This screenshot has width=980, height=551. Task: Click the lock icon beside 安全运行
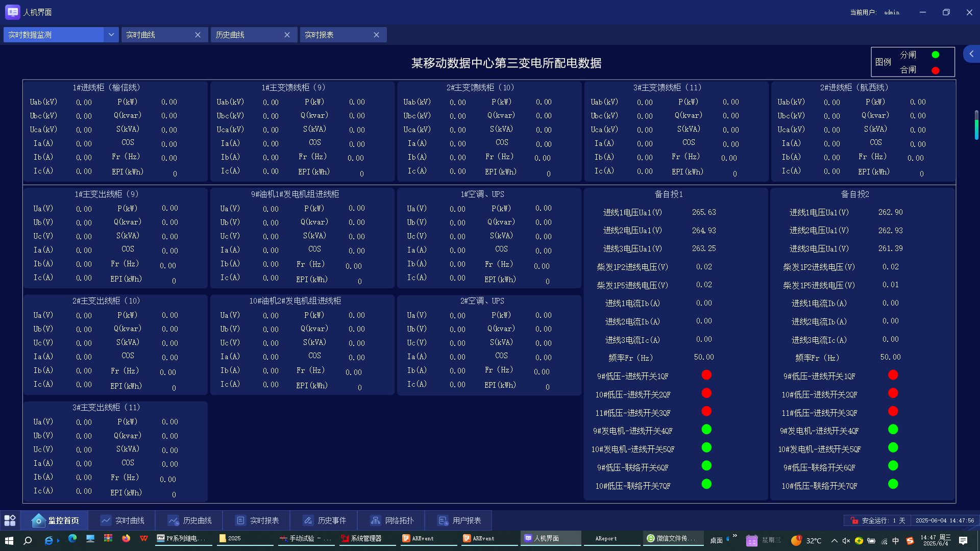854,520
